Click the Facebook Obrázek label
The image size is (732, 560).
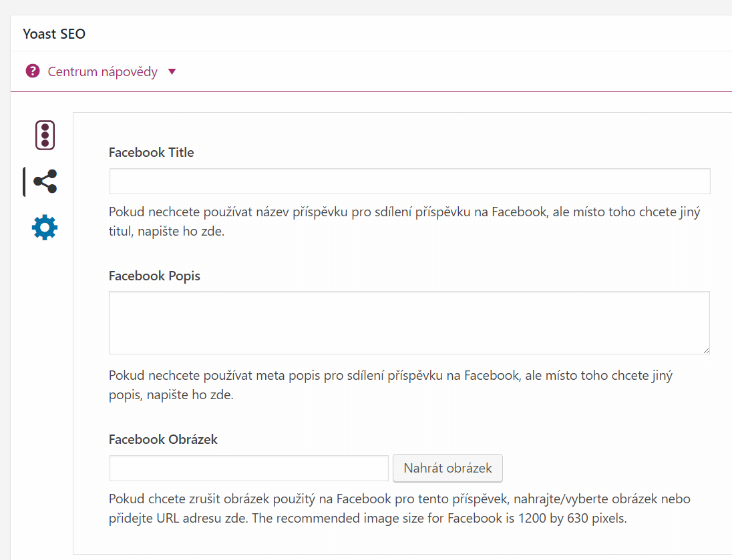pos(163,439)
